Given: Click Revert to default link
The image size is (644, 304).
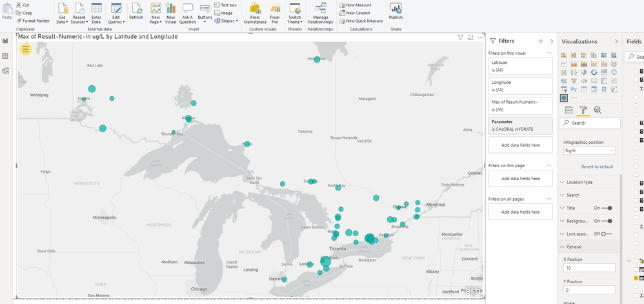Looking at the screenshot, I should coord(597,167).
